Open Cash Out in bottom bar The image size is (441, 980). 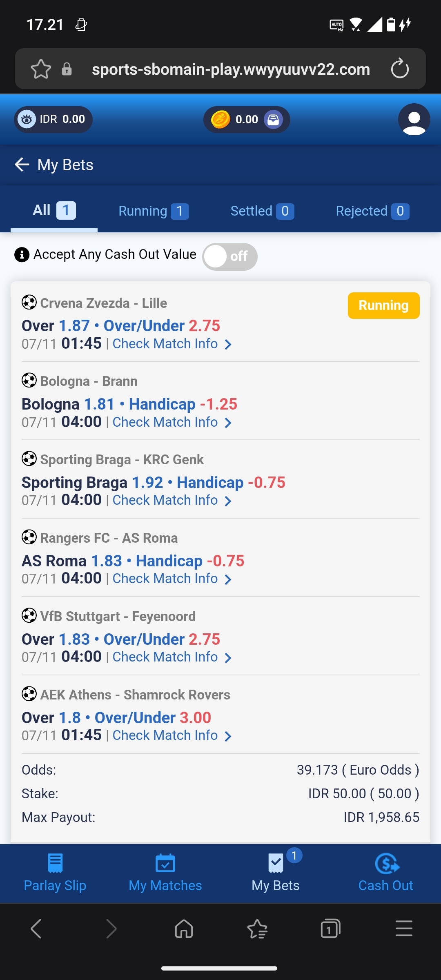click(x=386, y=873)
